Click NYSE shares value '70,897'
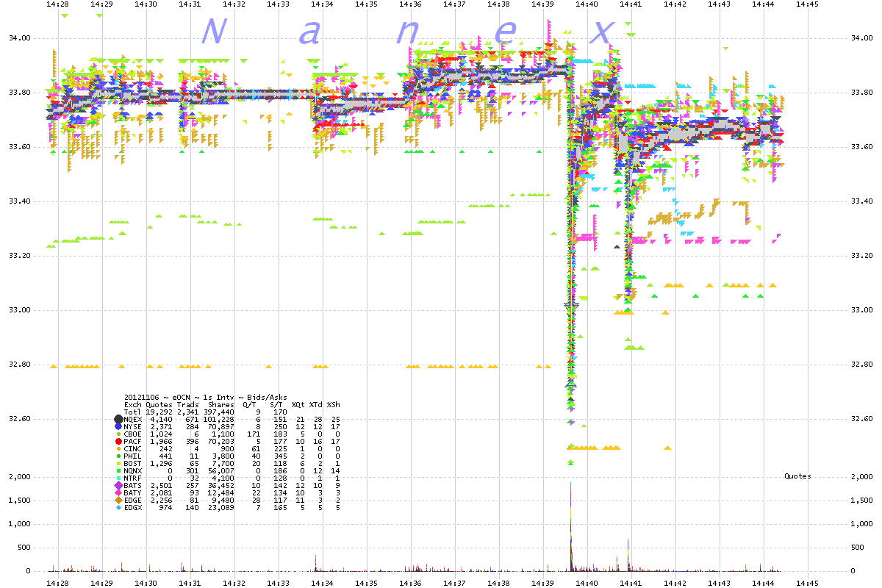 221,426
